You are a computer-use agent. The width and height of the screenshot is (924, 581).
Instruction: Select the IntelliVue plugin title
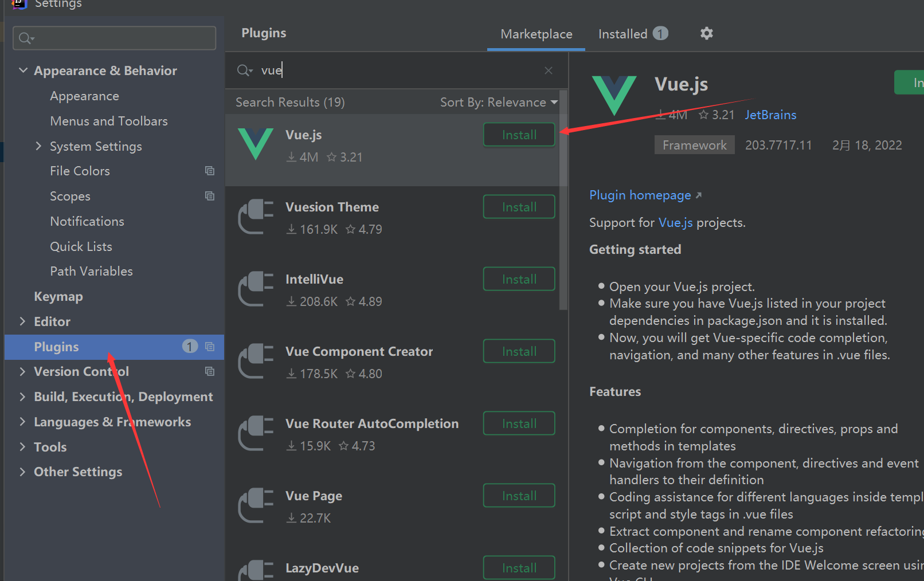coord(314,279)
